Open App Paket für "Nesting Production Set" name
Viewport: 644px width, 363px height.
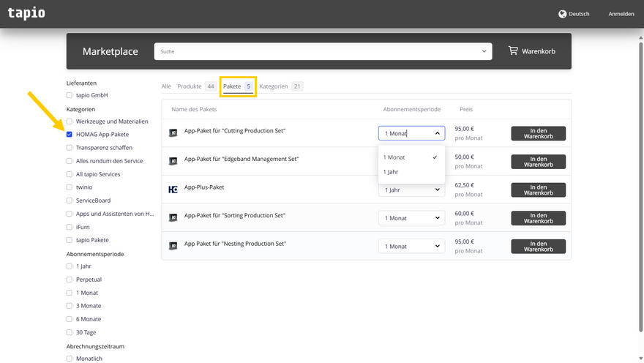coord(235,244)
